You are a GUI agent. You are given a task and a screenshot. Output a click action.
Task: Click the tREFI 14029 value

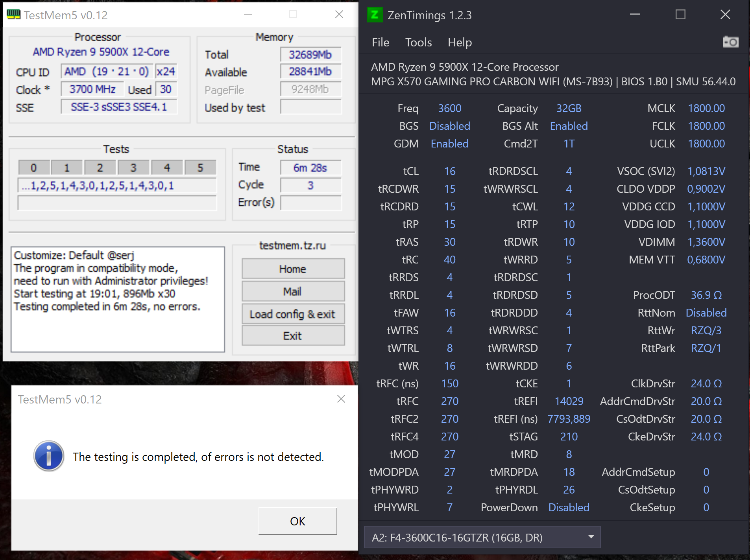pyautogui.click(x=569, y=401)
